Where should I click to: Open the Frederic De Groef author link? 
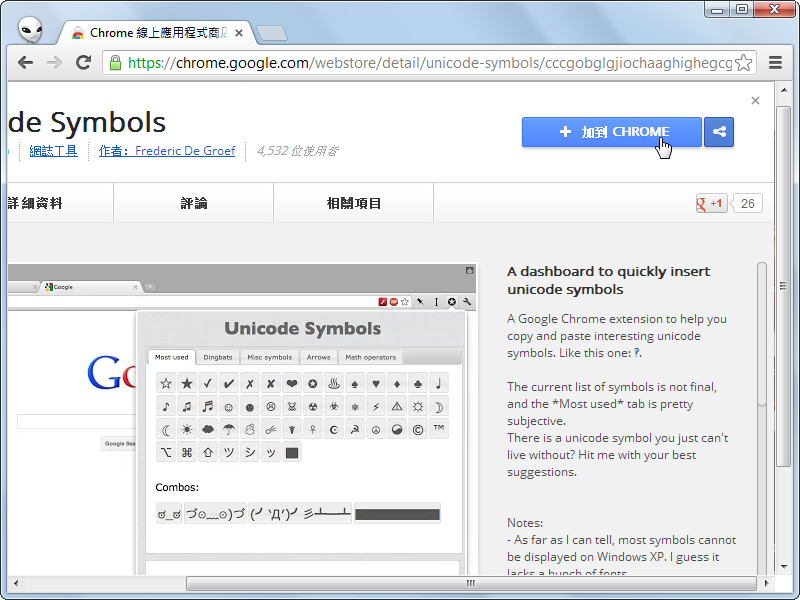click(x=185, y=151)
